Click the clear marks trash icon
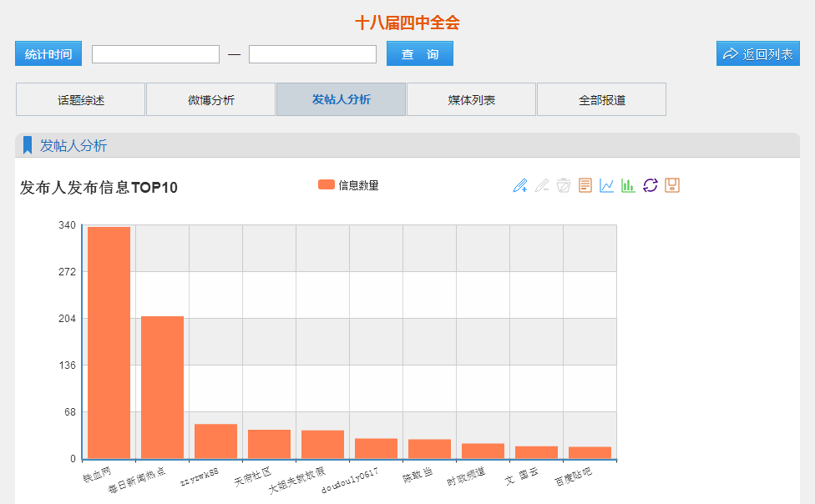Screen dimensions: 815x504 click(564, 185)
